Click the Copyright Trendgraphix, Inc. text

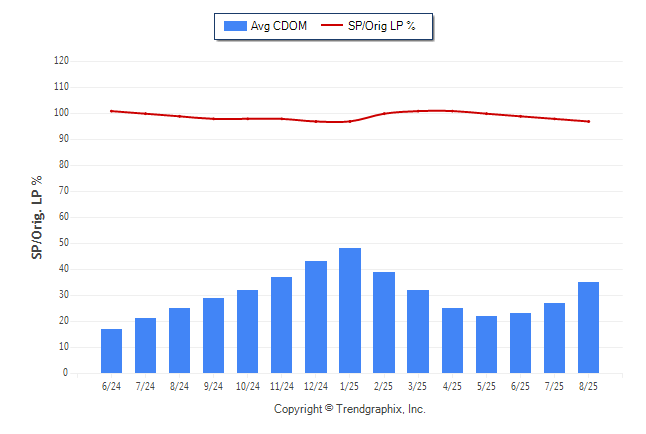(x=350, y=409)
